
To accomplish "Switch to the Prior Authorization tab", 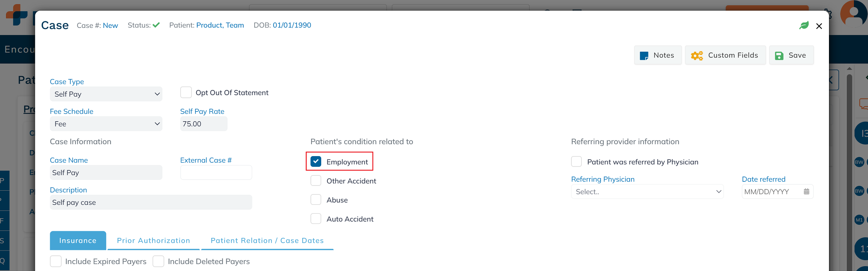I will coord(154,241).
